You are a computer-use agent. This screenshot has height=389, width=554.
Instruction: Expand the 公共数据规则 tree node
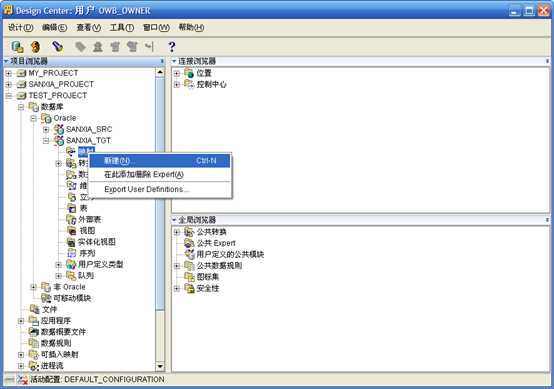point(177,266)
